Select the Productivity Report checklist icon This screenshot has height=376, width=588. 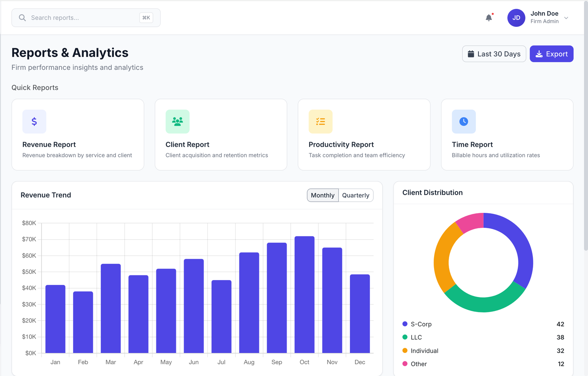(320, 121)
